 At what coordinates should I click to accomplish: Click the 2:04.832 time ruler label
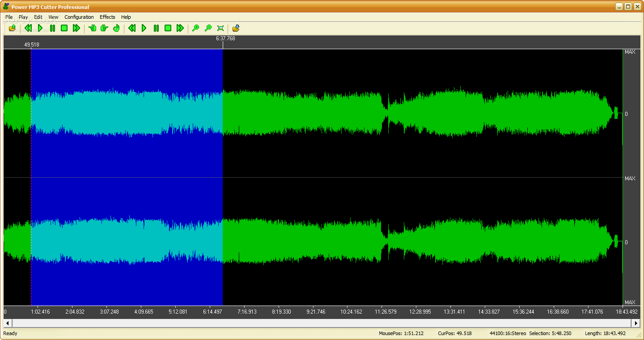[75, 312]
